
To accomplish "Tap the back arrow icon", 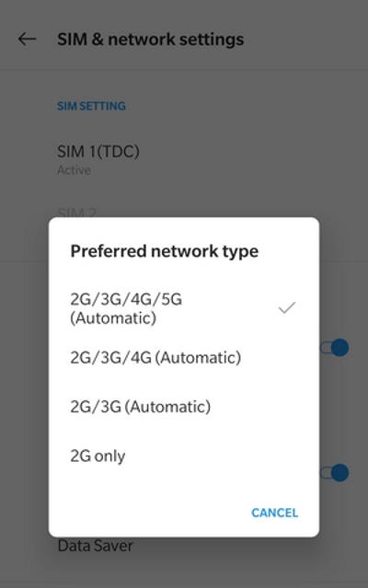I will point(27,39).
